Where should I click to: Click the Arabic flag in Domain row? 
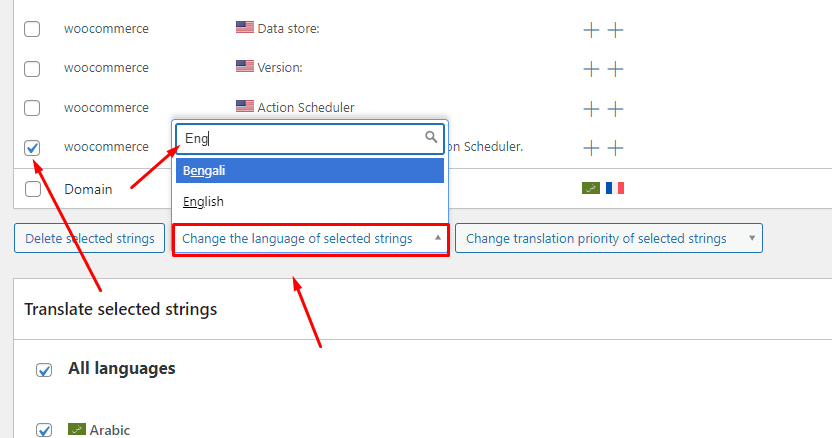click(x=591, y=188)
